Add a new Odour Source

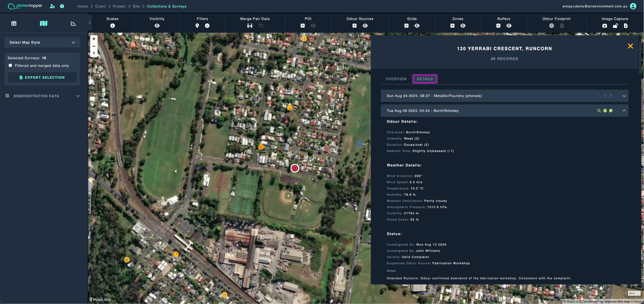pos(354,26)
